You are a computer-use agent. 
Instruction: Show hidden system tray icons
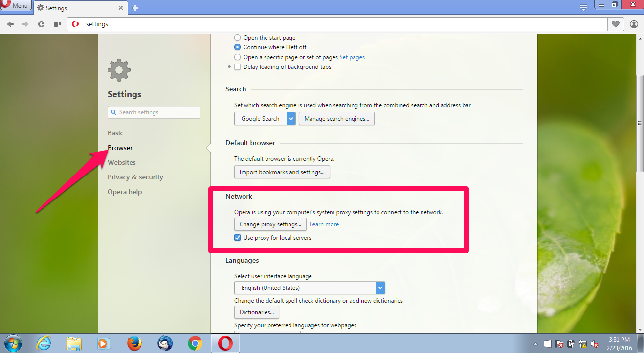pyautogui.click(x=536, y=344)
